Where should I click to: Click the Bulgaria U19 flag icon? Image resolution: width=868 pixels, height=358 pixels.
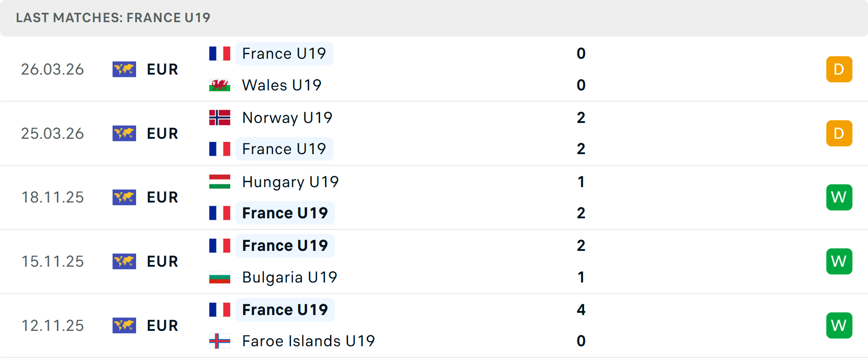click(x=220, y=277)
